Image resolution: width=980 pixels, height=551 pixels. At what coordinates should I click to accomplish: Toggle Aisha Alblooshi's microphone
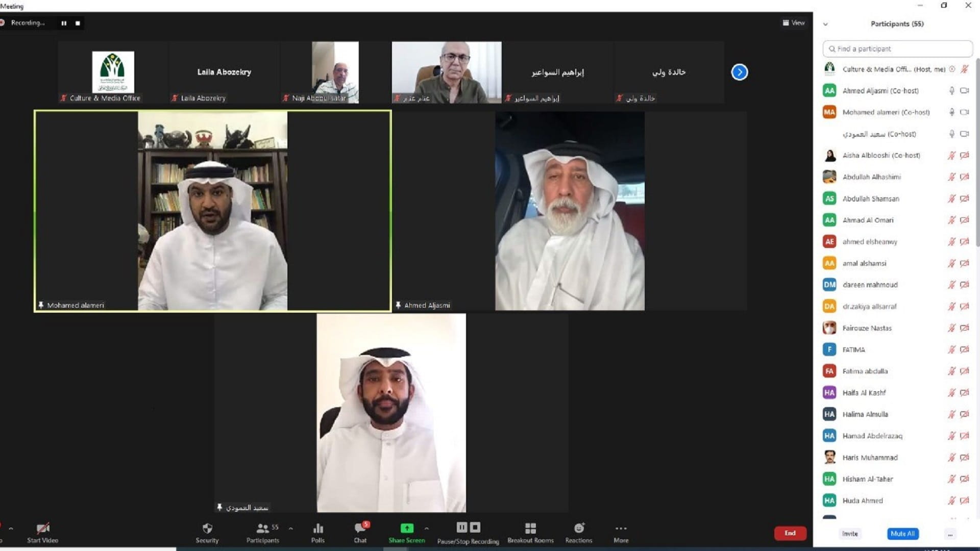pos(951,156)
